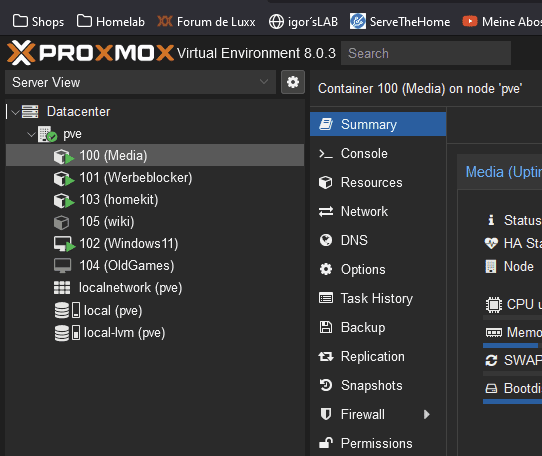Click stopped VM icon for 104 (OldGames)
Viewport: 542px width, 456px height.
(63, 266)
